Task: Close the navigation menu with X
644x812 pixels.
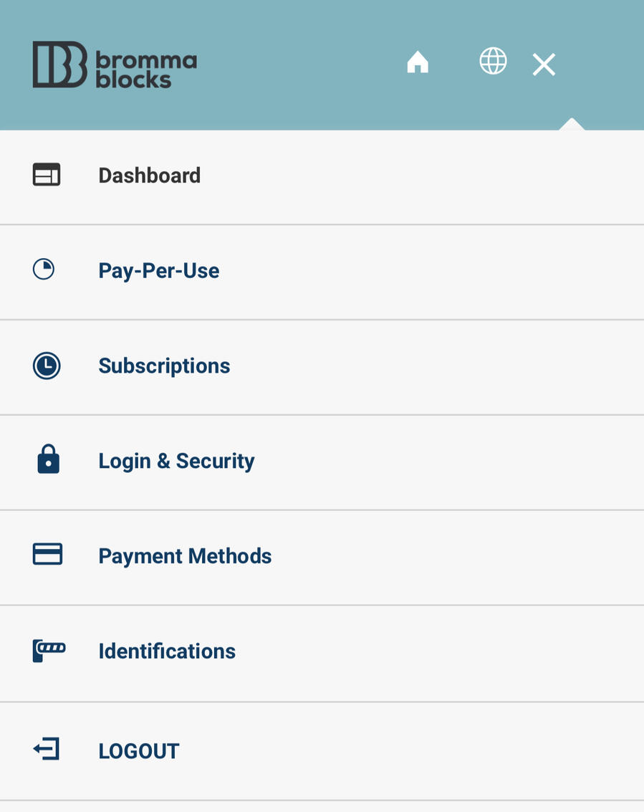Action: [544, 65]
